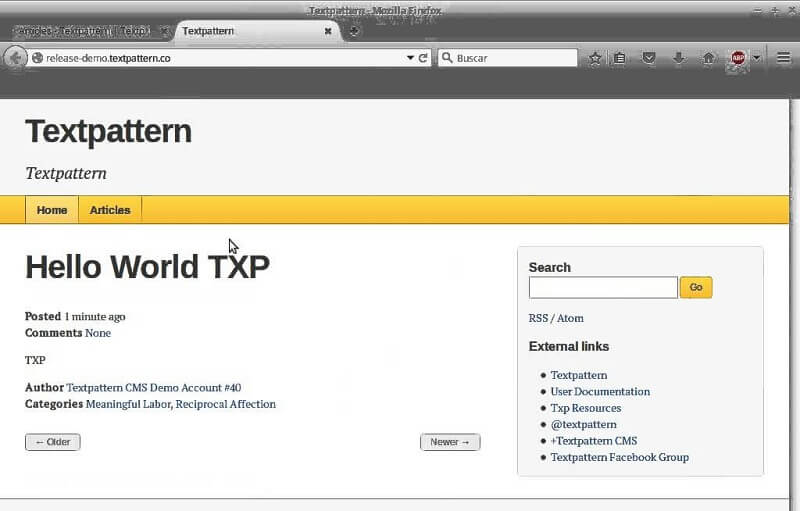The height and width of the screenshot is (511, 800).
Task: Click the site identity globe icon
Action: [37, 58]
